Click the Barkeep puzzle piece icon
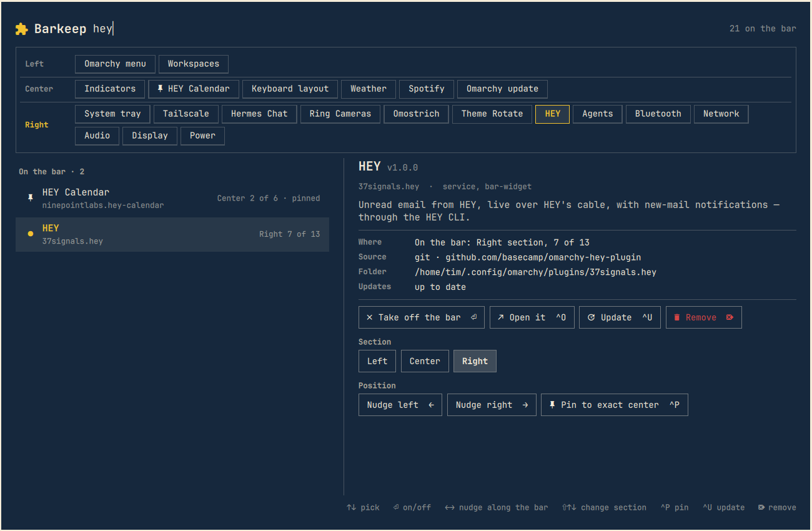Screen dimensions: 812x531 point(22,29)
